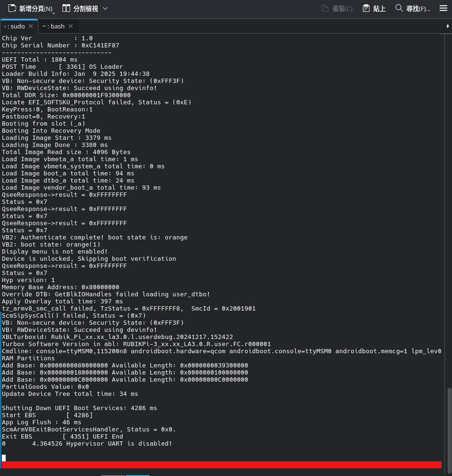Click the "Booting Into Recovery Mode" line
The image size is (452, 476).
click(51, 130)
